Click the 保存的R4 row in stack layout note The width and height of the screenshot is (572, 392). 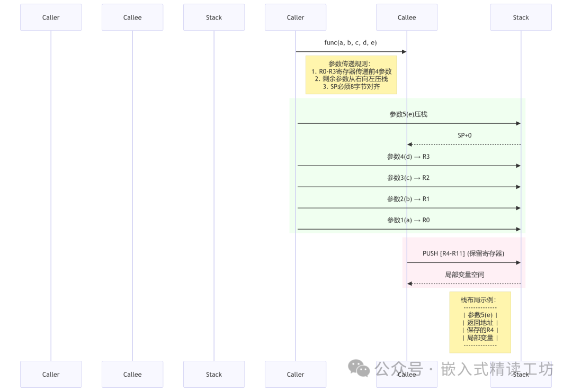coord(480,330)
